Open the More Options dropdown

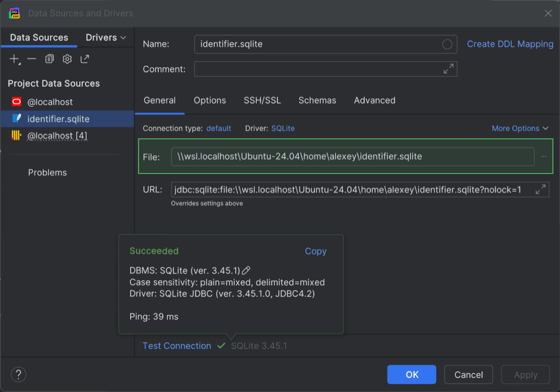click(520, 129)
